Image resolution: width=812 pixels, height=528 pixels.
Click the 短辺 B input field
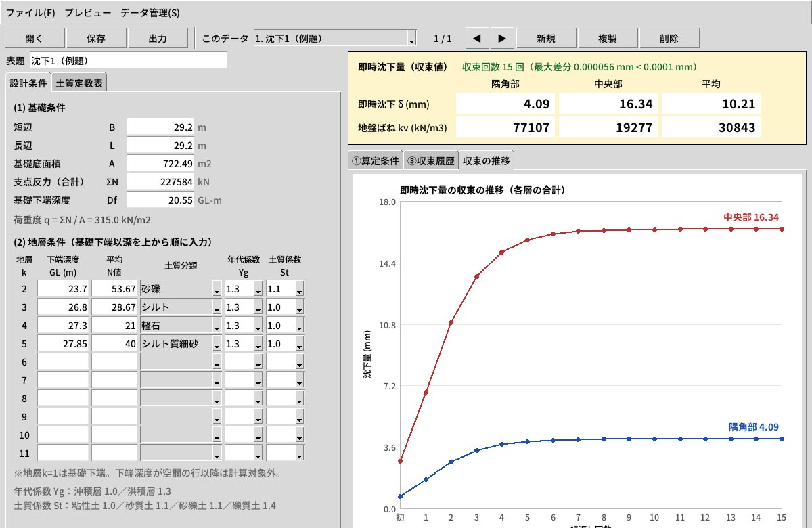pos(161,127)
